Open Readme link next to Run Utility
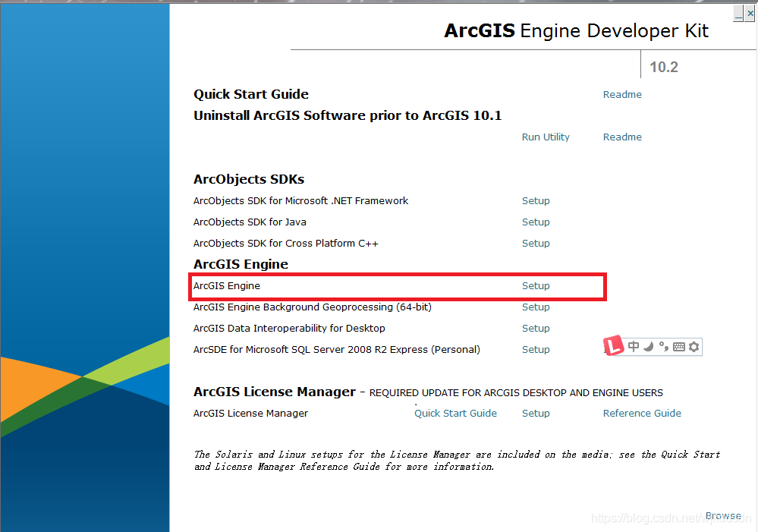Viewport: 758px width, 532px height. coord(622,137)
